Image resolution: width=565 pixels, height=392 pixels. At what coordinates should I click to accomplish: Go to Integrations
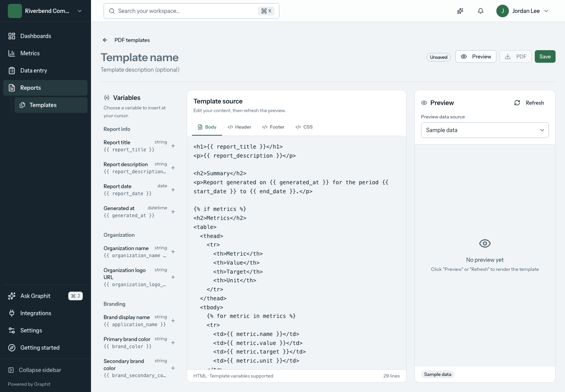[46, 313]
